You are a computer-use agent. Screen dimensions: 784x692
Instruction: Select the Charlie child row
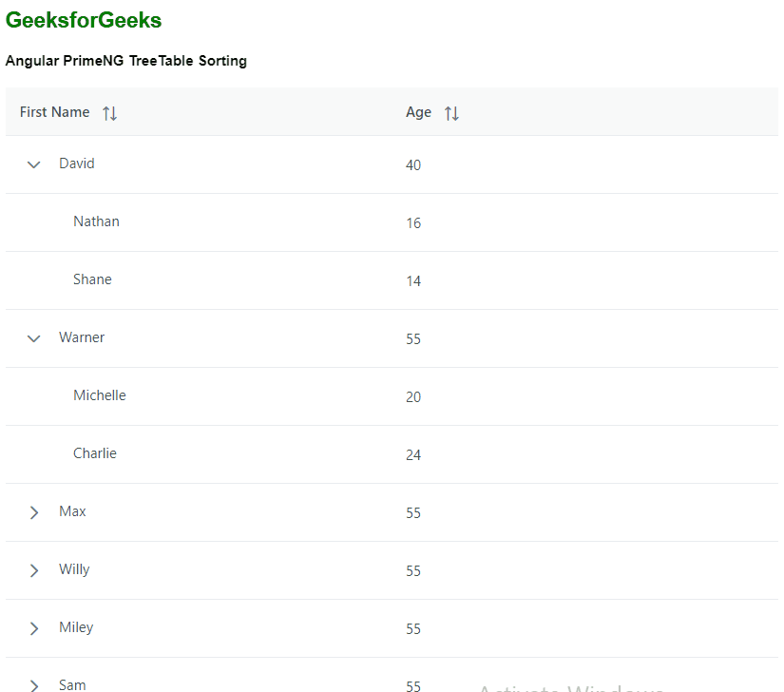coord(95,453)
